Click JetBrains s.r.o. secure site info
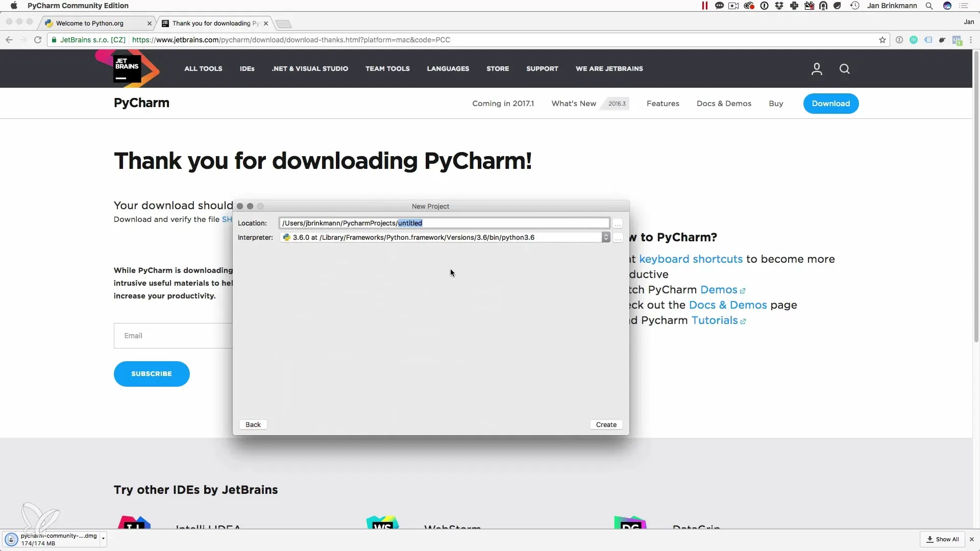Screen dimensions: 980x551 88,40
